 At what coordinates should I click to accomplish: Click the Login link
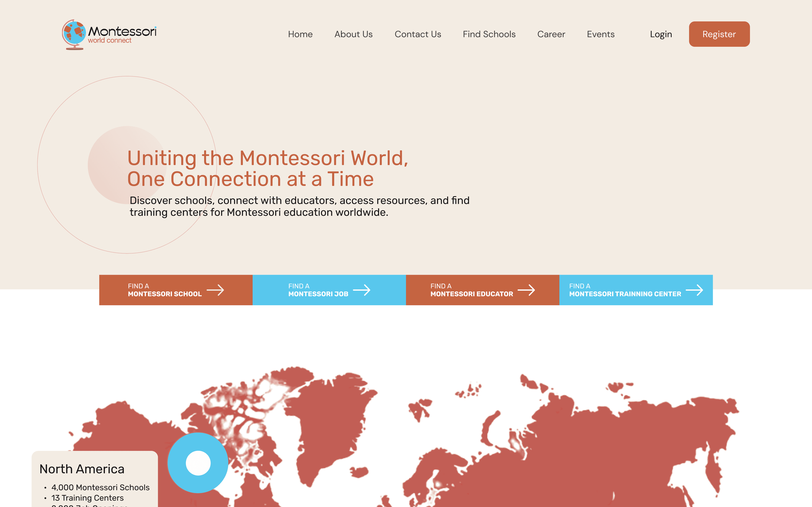[661, 34]
